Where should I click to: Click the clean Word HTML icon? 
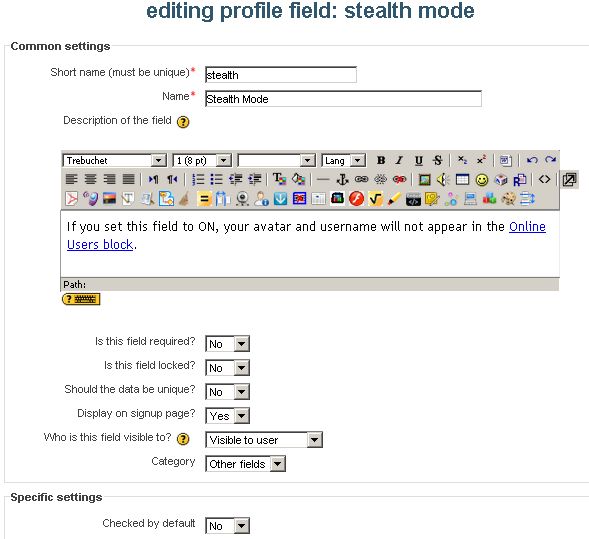click(x=506, y=160)
